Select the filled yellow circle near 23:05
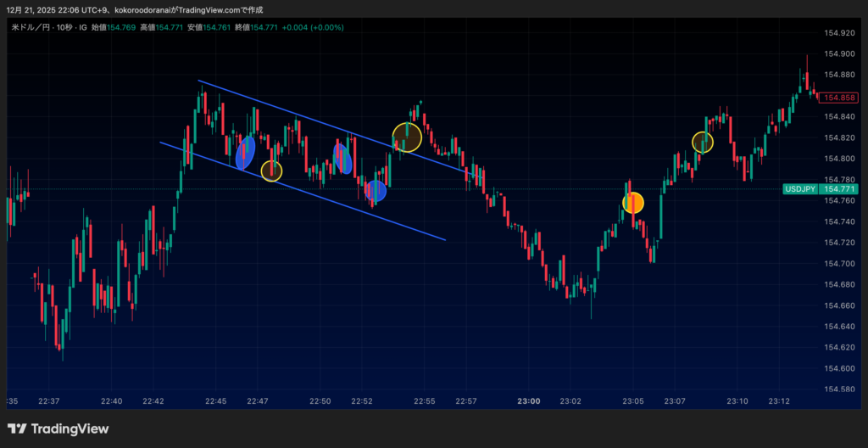Viewport: 868px width, 448px height. 633,203
